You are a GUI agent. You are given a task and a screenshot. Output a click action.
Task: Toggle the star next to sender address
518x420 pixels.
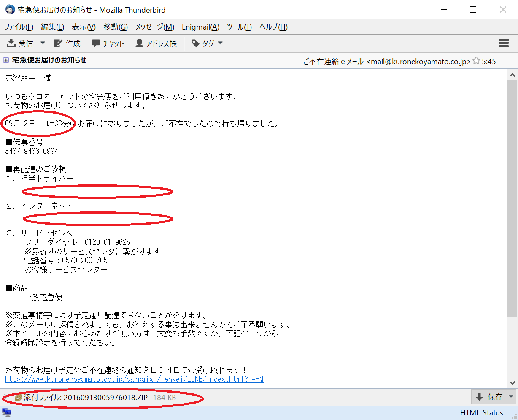[476, 61]
